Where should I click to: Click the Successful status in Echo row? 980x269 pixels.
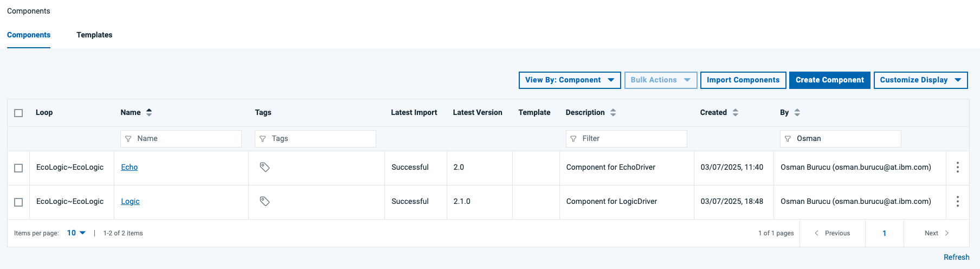[410, 167]
